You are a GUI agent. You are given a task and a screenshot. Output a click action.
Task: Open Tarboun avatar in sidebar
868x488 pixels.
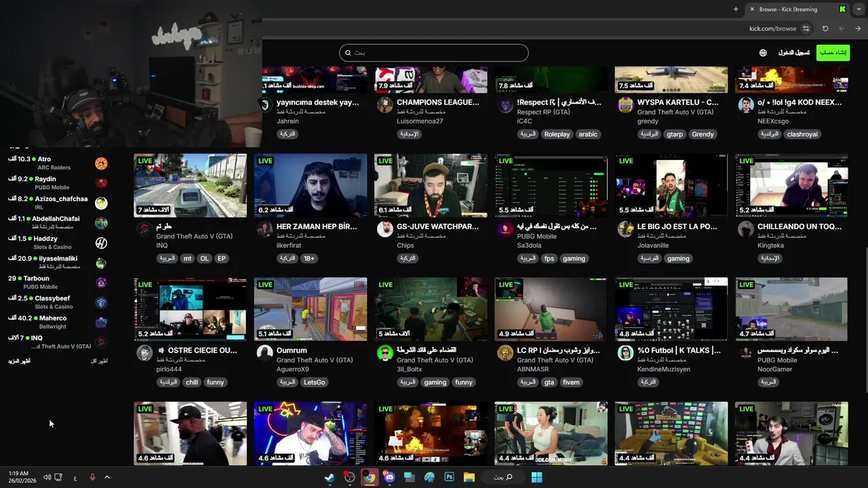(101, 283)
